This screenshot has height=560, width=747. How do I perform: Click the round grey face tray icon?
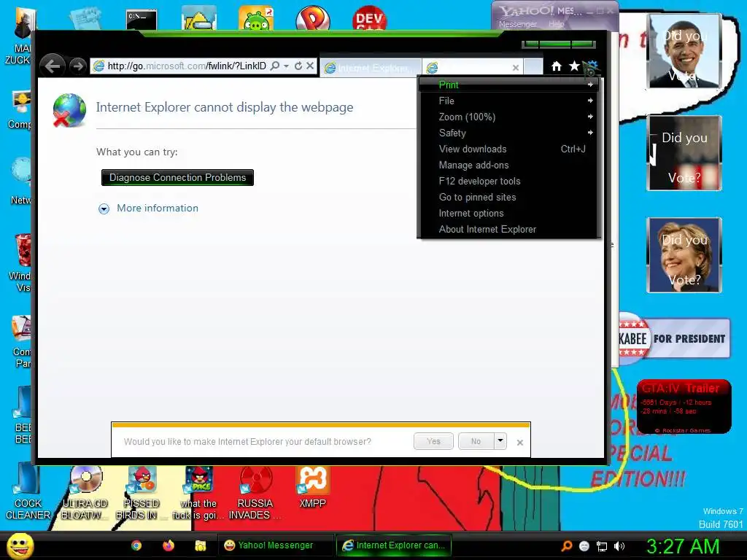[584, 546]
